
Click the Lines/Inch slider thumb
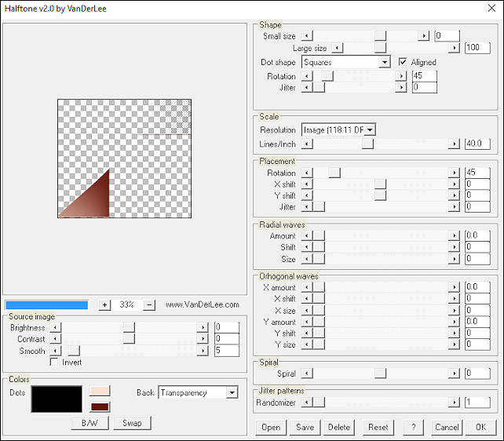pyautogui.click(x=367, y=144)
